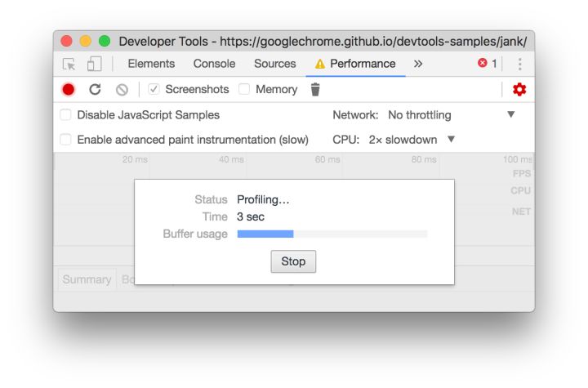
Task: Click the Stop profiling button
Action: 293,261
